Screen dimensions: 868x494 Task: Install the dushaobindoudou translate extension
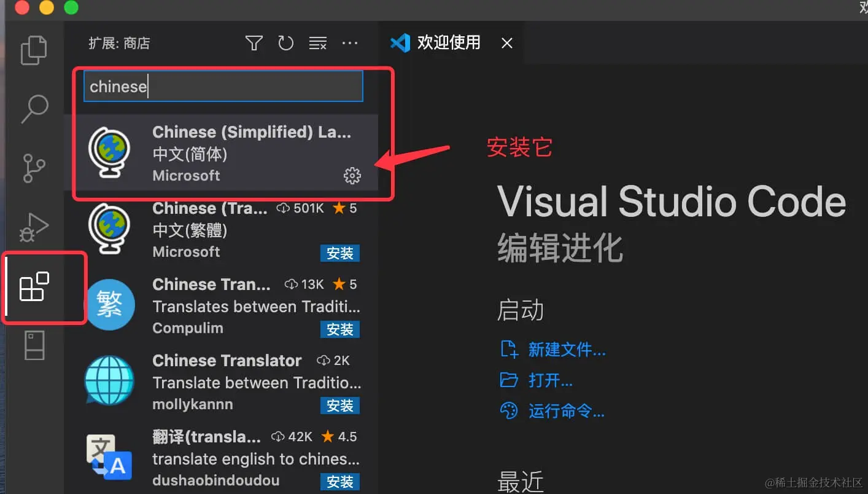(x=339, y=482)
